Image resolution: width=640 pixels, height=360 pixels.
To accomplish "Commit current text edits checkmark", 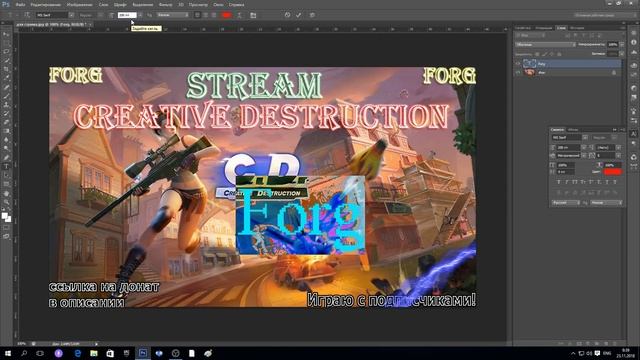I will tap(299, 15).
